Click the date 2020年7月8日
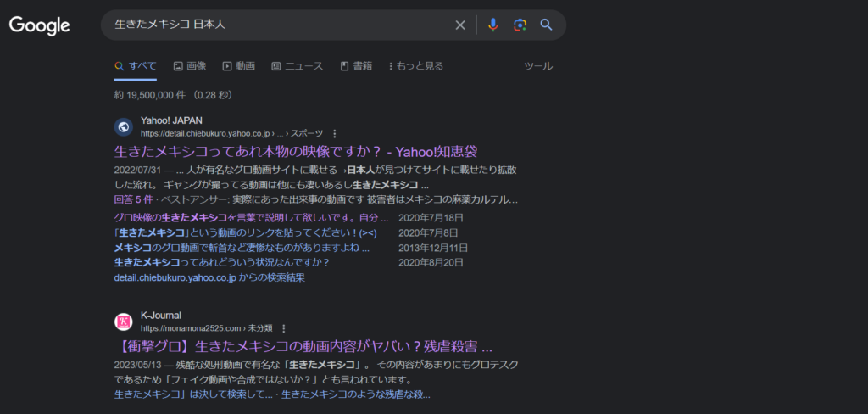This screenshot has width=868, height=414. pos(428,232)
